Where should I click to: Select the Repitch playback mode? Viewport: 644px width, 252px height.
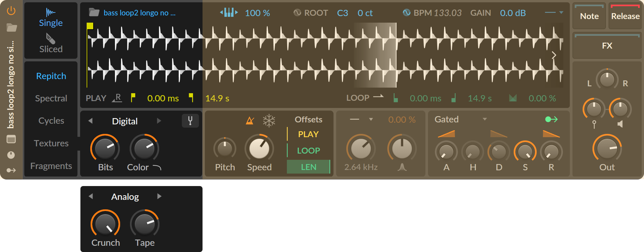[x=51, y=76]
